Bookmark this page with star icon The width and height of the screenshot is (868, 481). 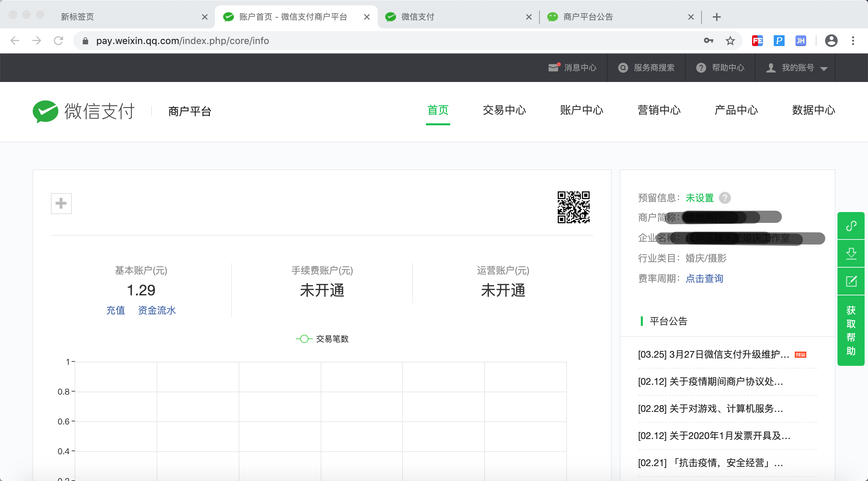click(730, 41)
